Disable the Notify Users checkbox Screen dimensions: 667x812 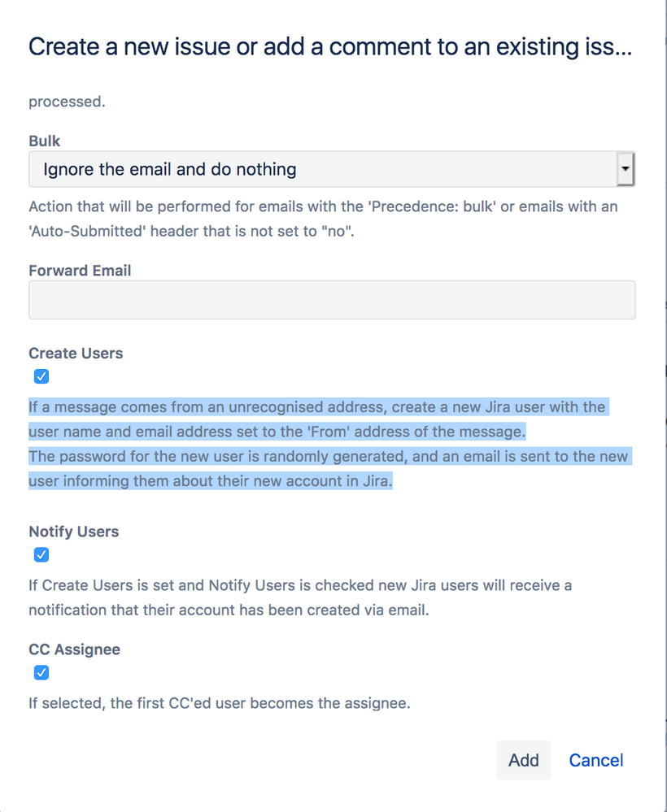point(41,554)
